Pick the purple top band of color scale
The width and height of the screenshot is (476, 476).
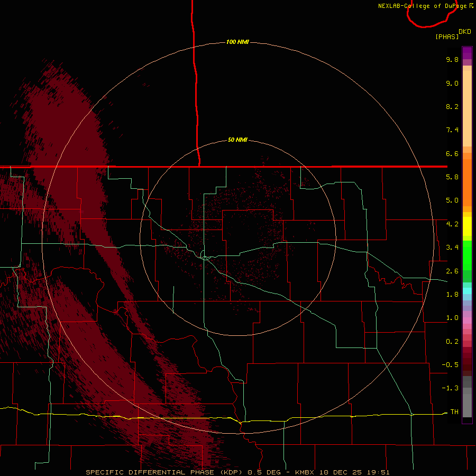coord(467,53)
